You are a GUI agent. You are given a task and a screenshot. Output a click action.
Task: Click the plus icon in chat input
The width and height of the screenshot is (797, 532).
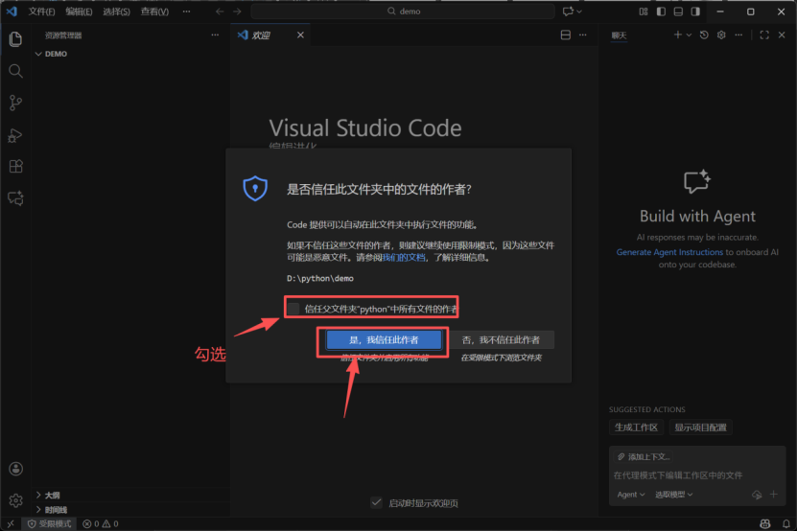point(774,494)
